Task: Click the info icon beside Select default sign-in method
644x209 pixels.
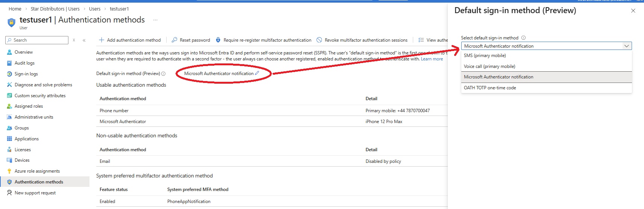Action: tap(523, 38)
